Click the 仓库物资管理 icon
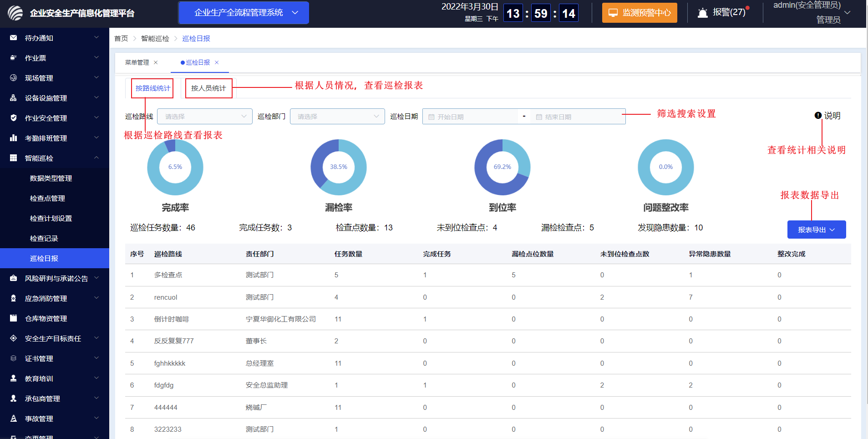The height and width of the screenshot is (439, 868). point(14,318)
